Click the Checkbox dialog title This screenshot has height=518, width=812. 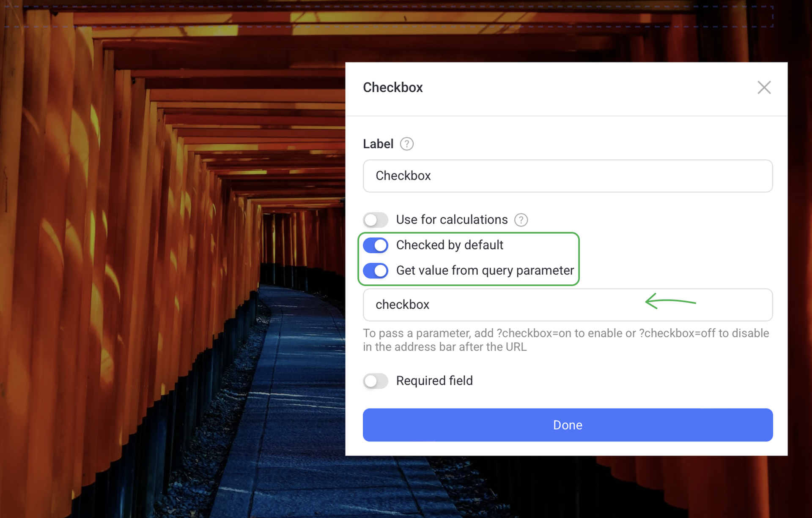392,87
